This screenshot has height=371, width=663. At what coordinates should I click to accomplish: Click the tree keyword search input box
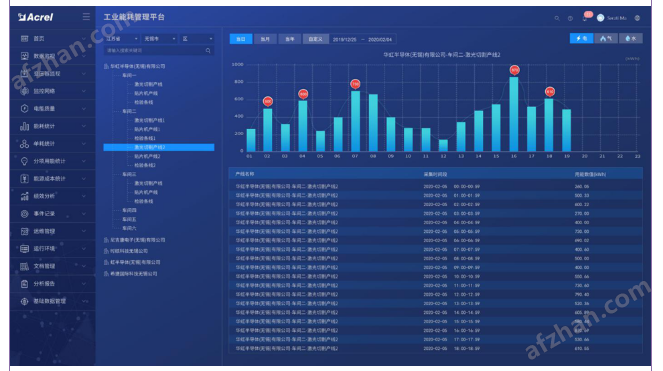pos(159,50)
